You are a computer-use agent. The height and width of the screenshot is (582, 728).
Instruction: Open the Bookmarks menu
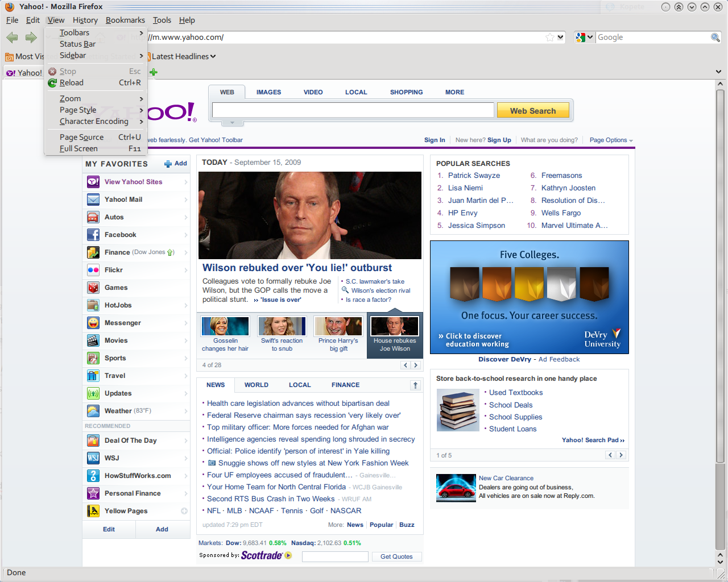pyautogui.click(x=125, y=20)
